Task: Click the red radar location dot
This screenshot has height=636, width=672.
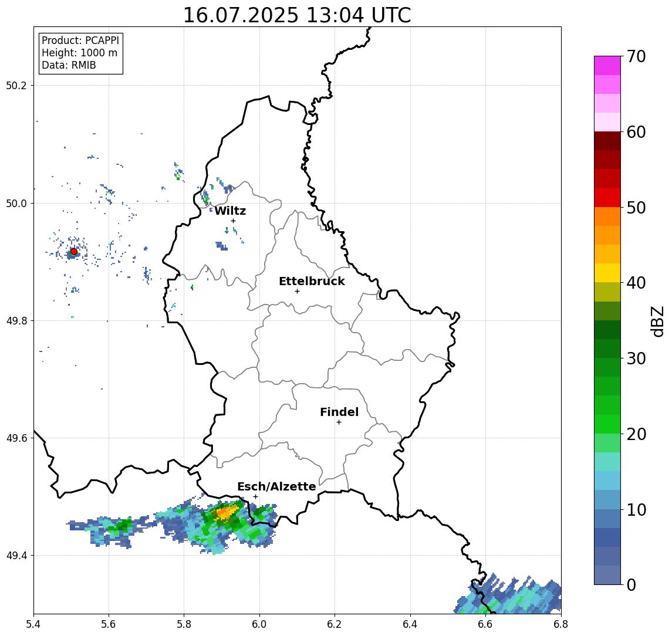Action: (x=74, y=252)
